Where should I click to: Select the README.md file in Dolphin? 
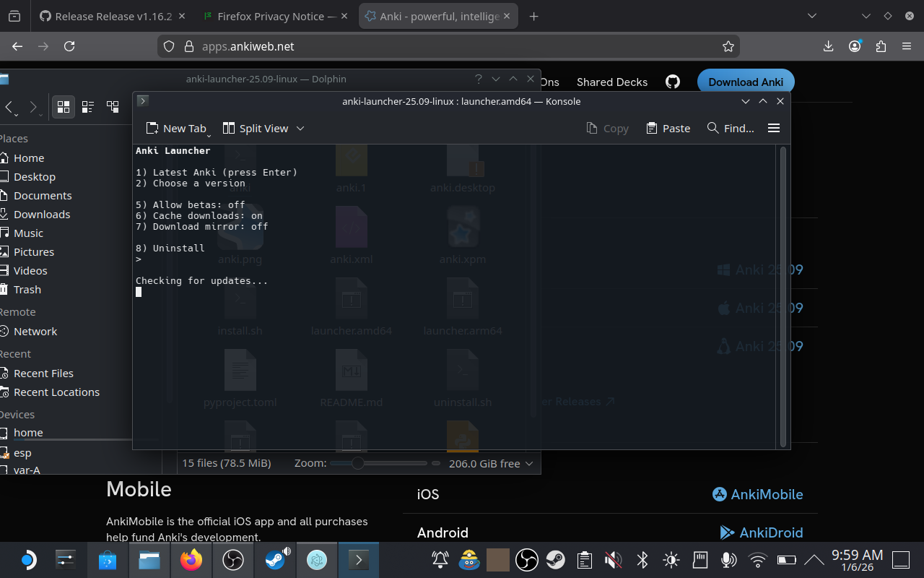[x=352, y=376]
